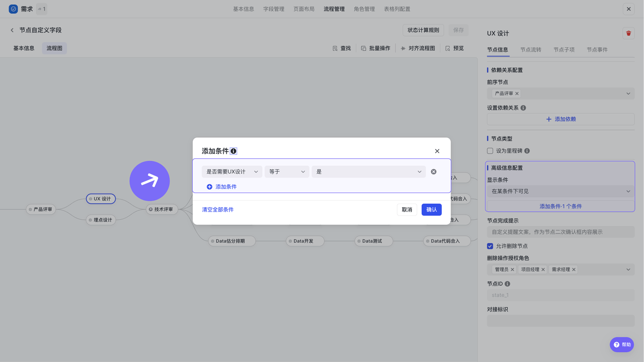The image size is (644, 362).
Task: Click the 批量操作 batch operation icon
Action: pyautogui.click(x=375, y=48)
